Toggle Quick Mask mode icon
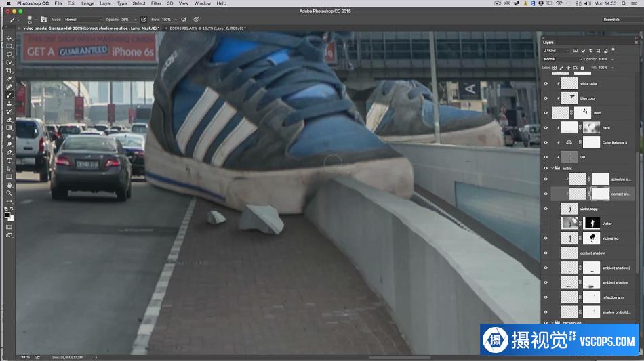Viewport: 644px width, 361px height. click(x=9, y=227)
